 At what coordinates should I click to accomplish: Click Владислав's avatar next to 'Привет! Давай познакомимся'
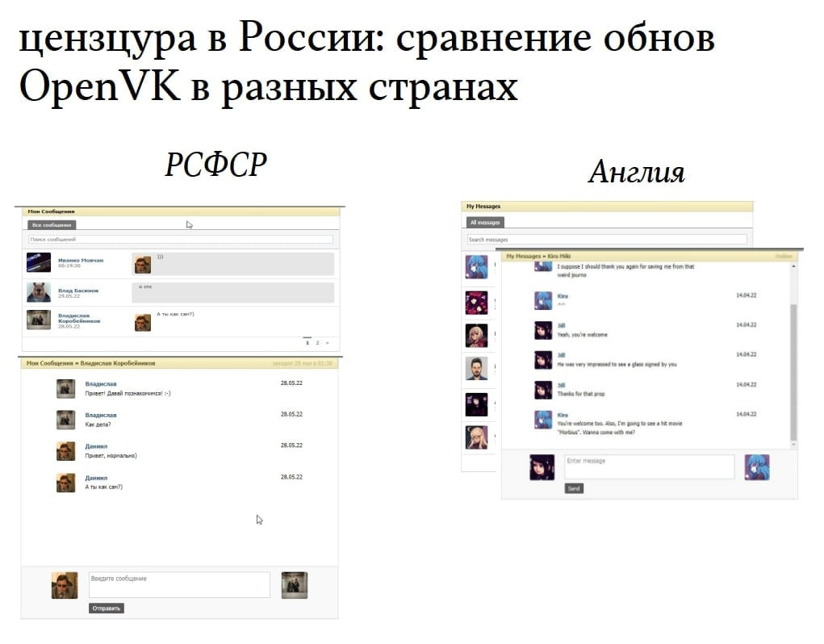65,389
